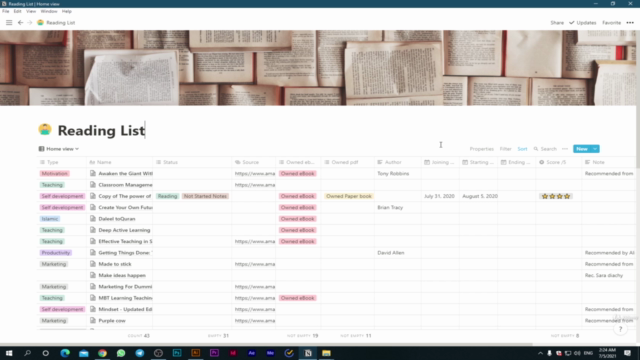Open Windows Start menu

(9, 353)
